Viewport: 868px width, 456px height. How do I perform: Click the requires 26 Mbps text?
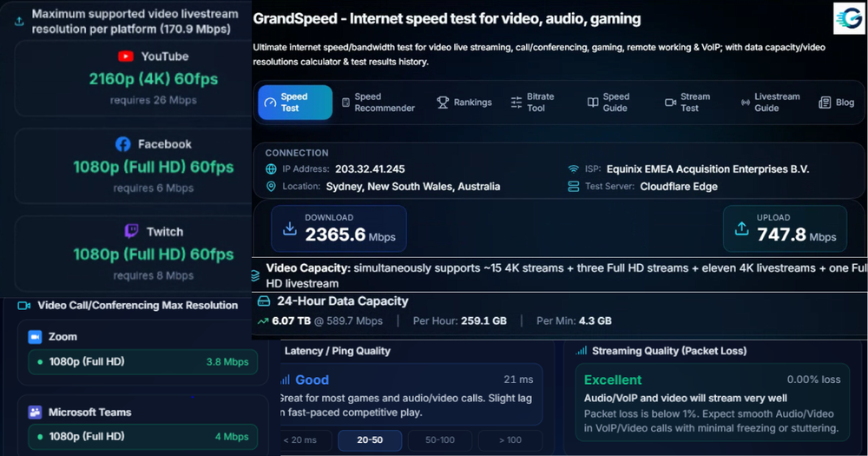154,100
